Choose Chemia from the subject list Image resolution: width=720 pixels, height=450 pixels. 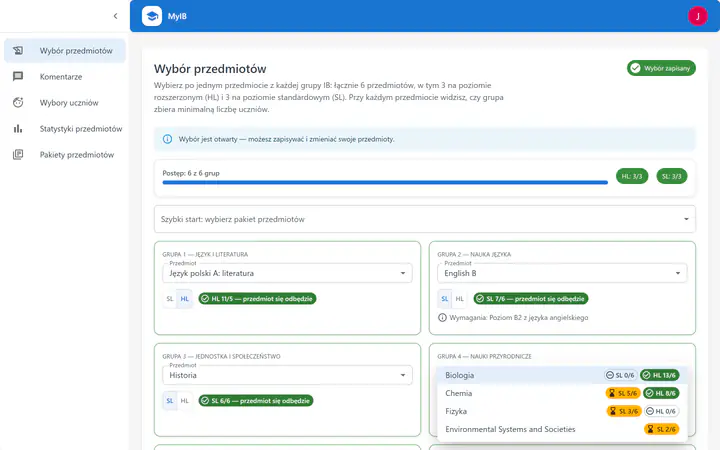point(562,393)
